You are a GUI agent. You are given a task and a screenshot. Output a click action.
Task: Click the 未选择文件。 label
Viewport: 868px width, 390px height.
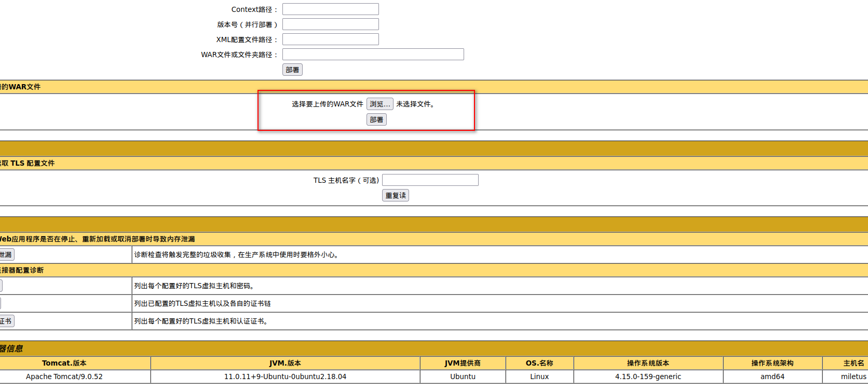415,104
